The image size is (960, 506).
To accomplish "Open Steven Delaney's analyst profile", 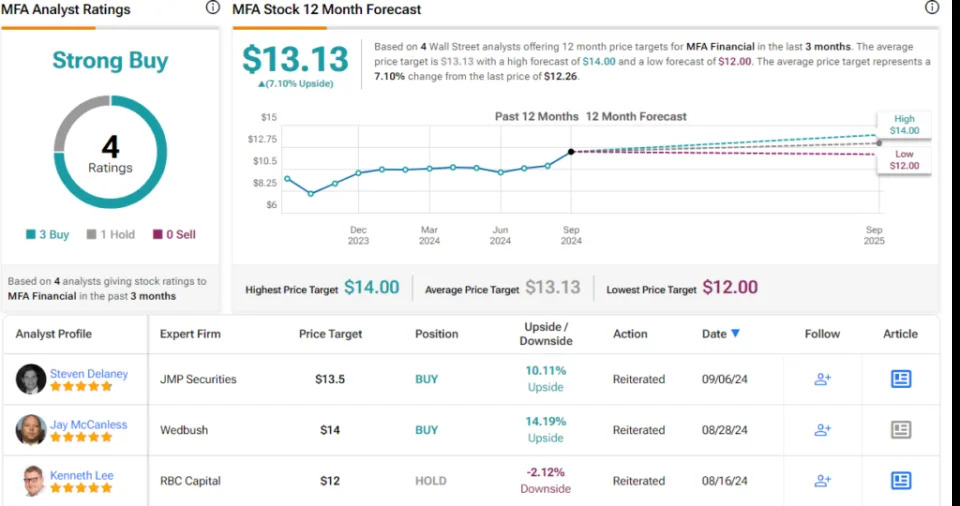I will (89, 374).
